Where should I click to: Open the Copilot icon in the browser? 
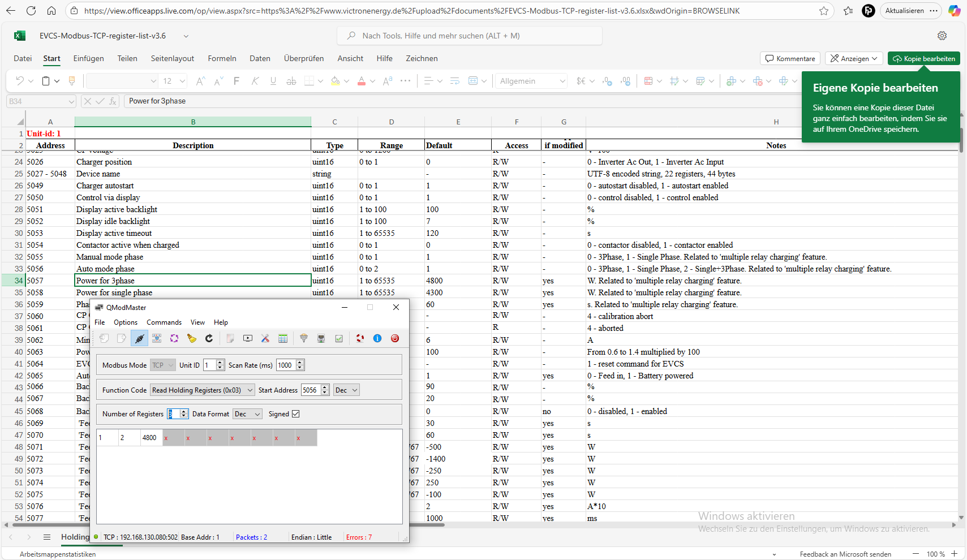[955, 11]
